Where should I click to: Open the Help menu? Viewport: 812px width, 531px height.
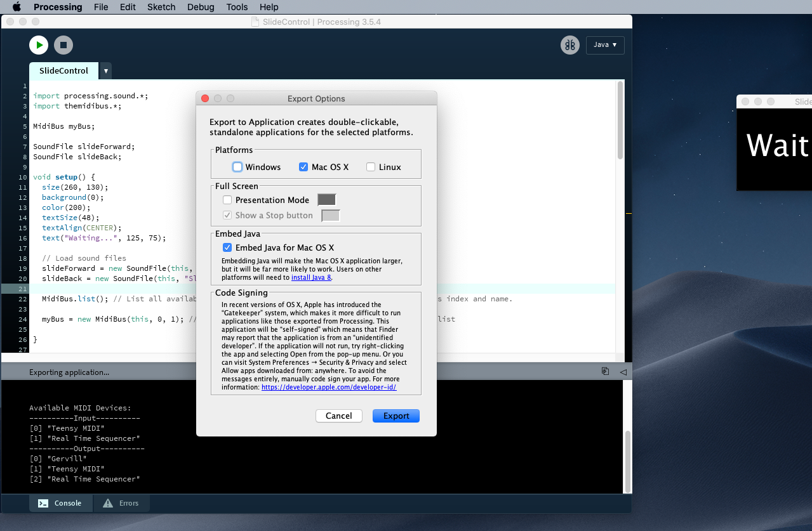269,7
